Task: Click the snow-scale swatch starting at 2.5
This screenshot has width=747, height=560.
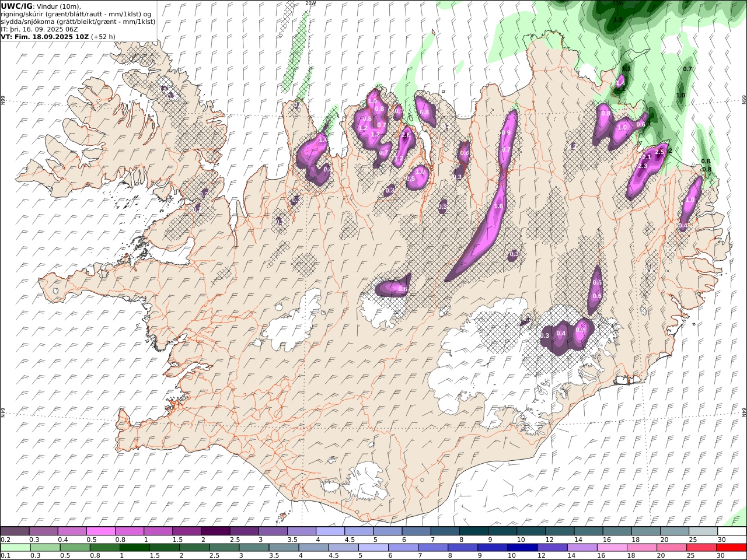Action: pyautogui.click(x=244, y=531)
